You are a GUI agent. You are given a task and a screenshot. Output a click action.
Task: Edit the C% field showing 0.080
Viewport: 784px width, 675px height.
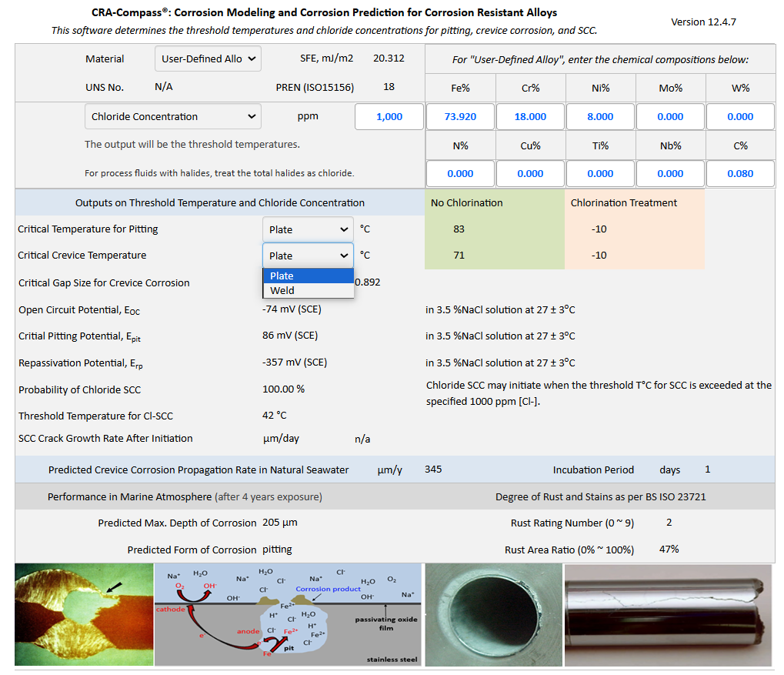click(x=740, y=174)
